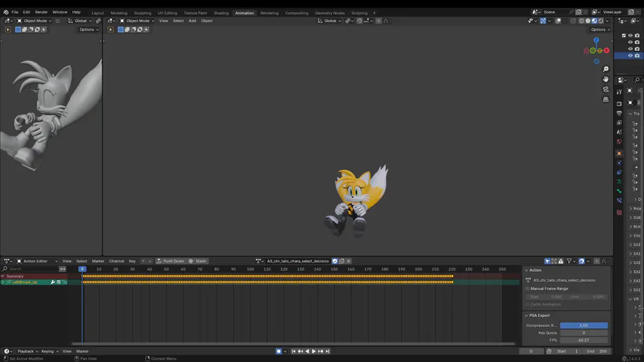644x362 pixels.
Task: Expand the LeftBrowA_tai channel
Action: (x=3, y=282)
